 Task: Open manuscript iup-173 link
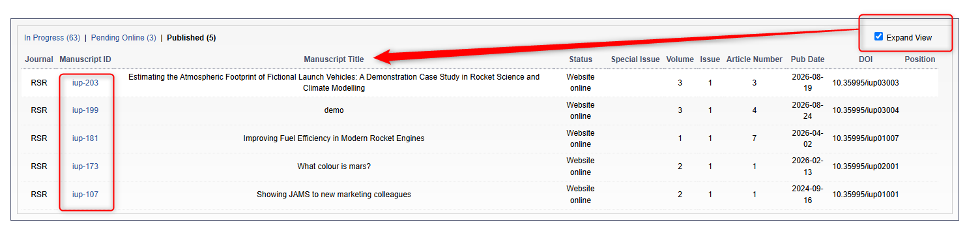85,166
